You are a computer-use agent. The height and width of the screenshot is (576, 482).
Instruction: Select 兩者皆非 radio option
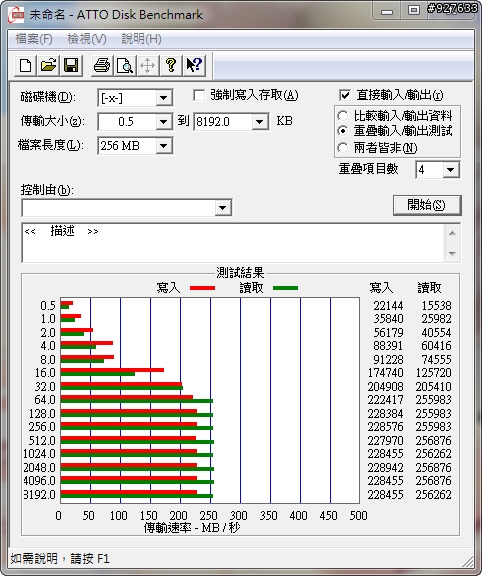[342, 148]
